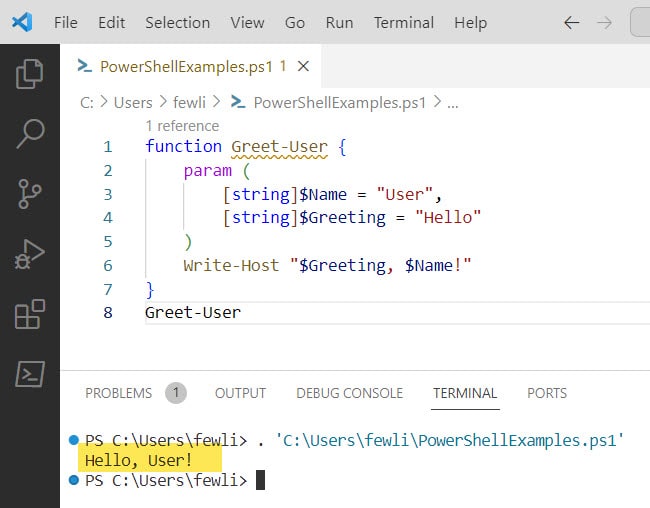Click line number 7 in the gutter
Viewport: 650px width, 508px height.
(x=108, y=289)
